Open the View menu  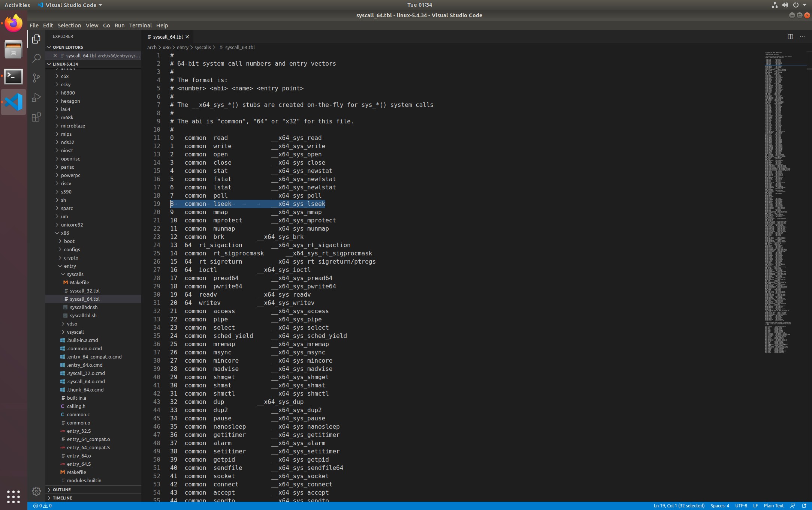tap(92, 25)
